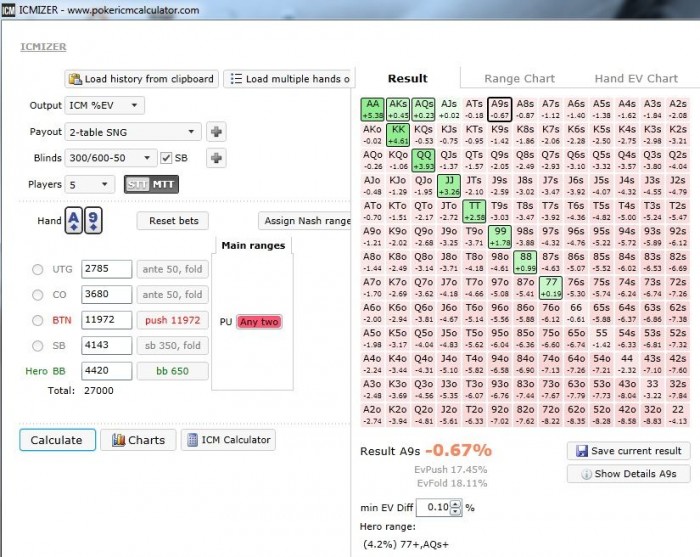The image size is (700, 557).
Task: Click the CO stack field 3680
Action: [x=106, y=295]
